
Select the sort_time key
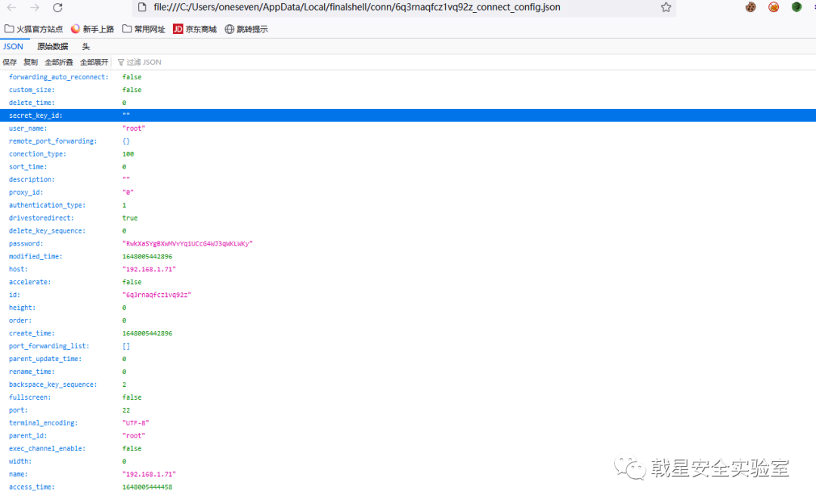(28, 166)
